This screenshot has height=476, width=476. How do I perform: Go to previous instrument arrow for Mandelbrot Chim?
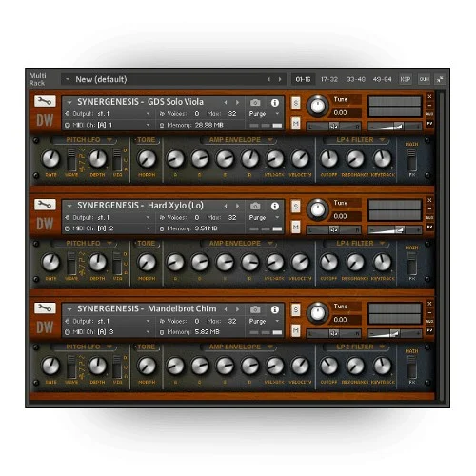226,309
